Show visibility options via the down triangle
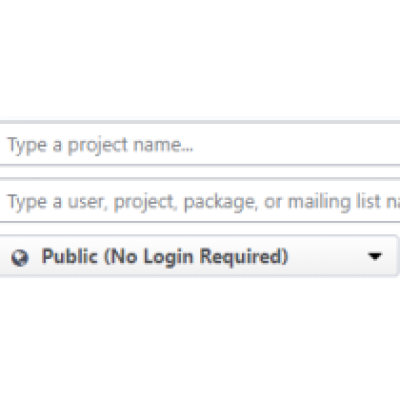This screenshot has width=400, height=400. [375, 256]
